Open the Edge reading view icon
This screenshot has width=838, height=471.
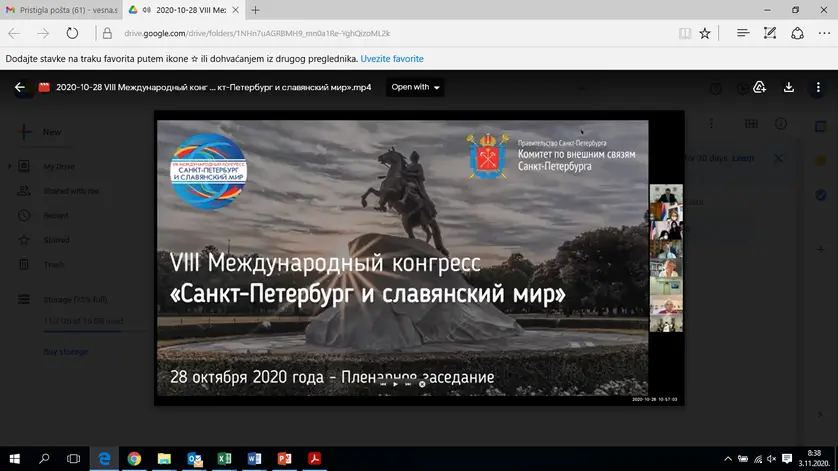[684, 33]
